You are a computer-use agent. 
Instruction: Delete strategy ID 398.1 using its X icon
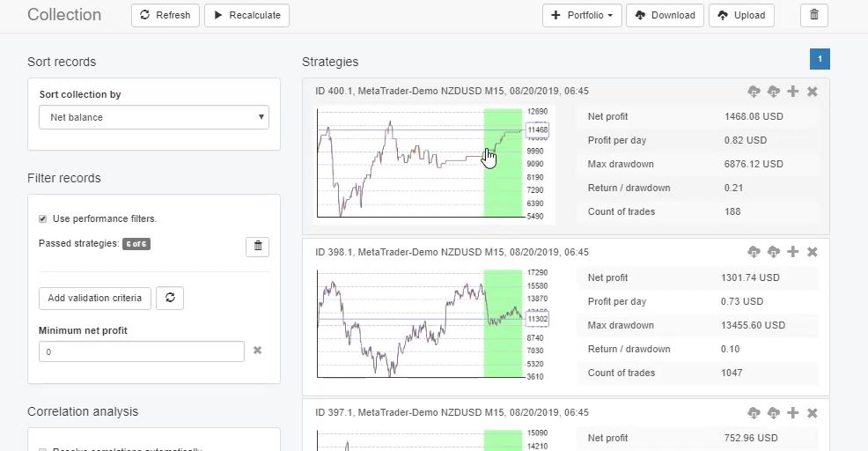[x=813, y=252]
